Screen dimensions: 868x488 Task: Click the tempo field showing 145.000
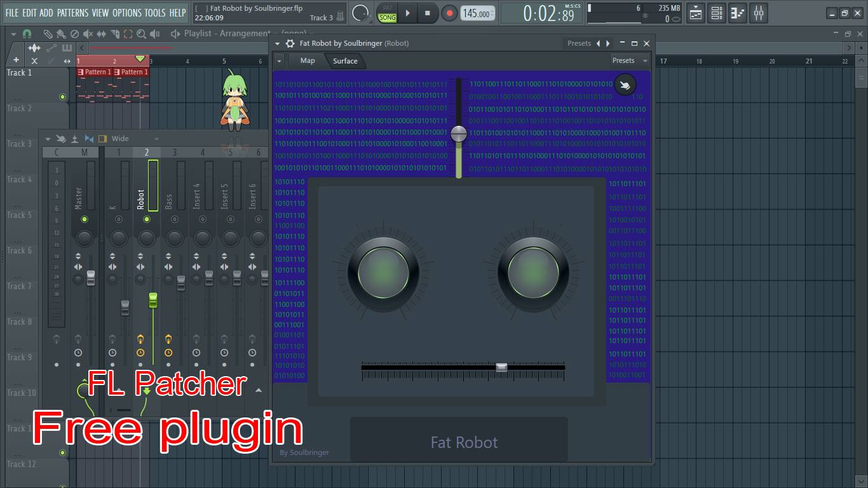[x=477, y=13]
